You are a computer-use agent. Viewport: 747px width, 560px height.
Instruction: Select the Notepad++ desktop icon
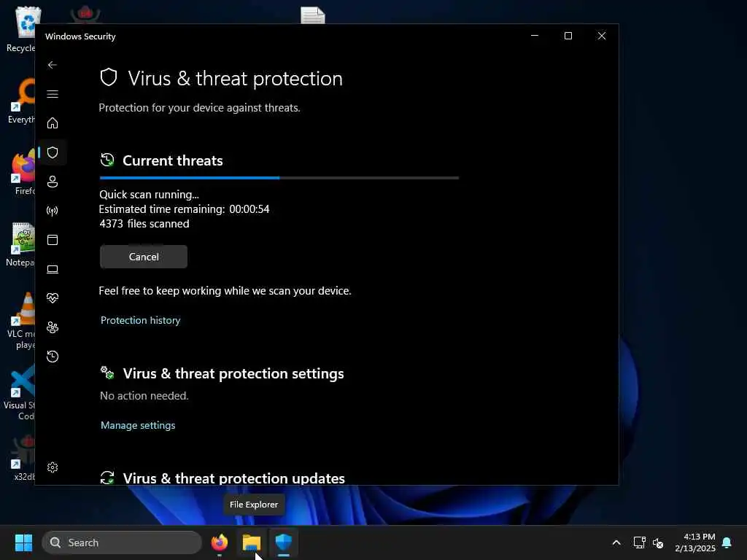(21, 244)
